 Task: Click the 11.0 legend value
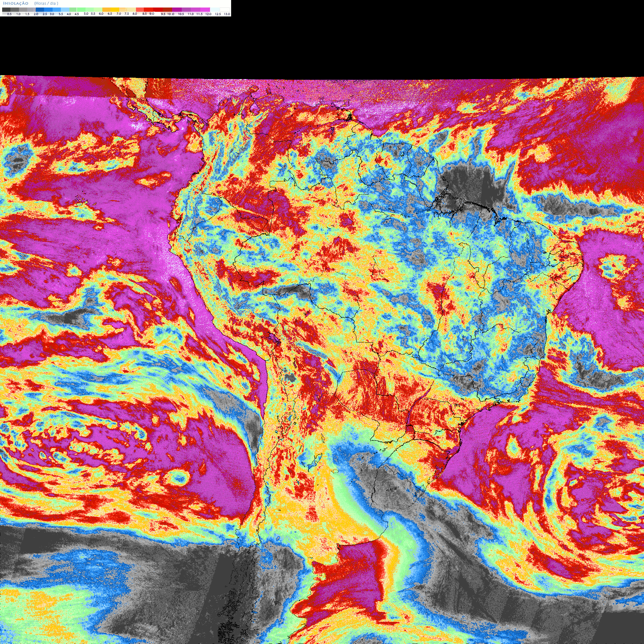191,14
